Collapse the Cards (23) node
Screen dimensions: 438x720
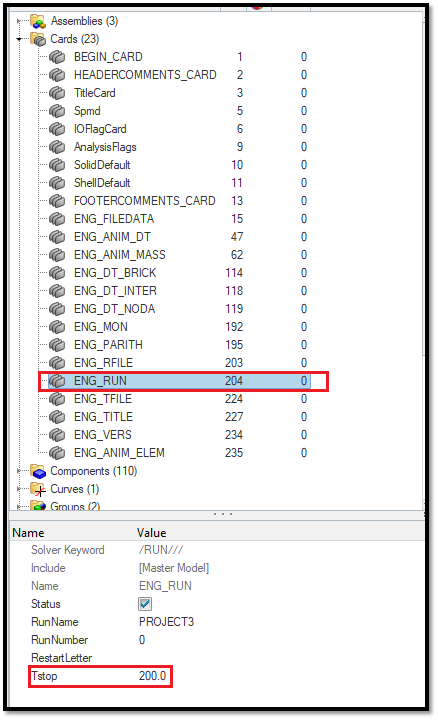pyautogui.click(x=19, y=39)
